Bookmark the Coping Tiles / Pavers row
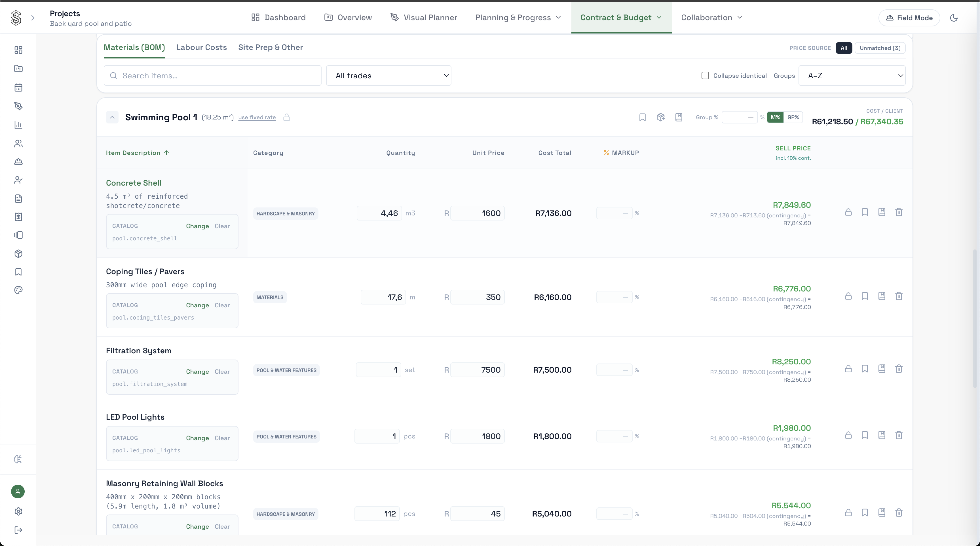The height and width of the screenshot is (546, 980). point(865,296)
